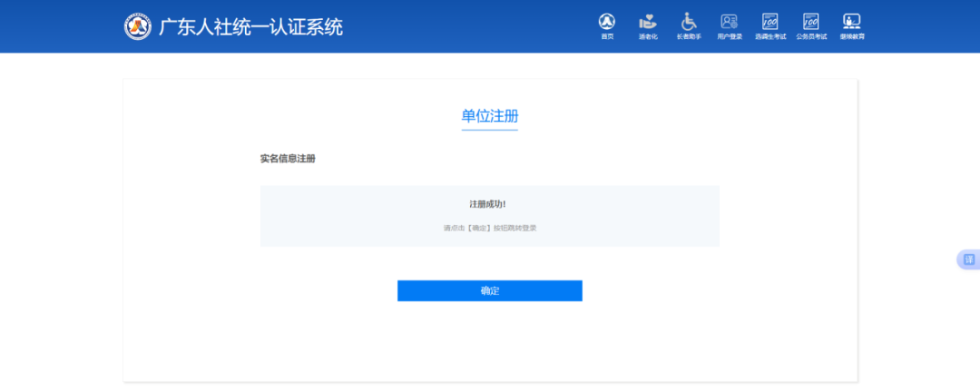Click the 注册成功! message text
The height and width of the screenshot is (391, 980).
coord(489,204)
